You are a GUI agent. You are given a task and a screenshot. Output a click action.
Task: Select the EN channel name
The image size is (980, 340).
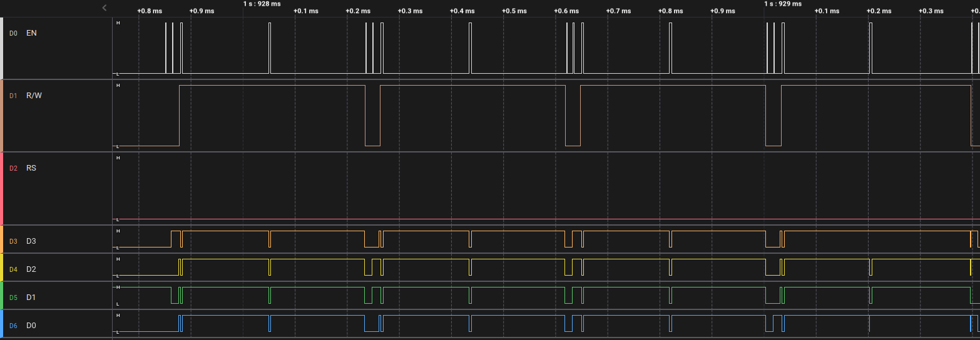[31, 32]
